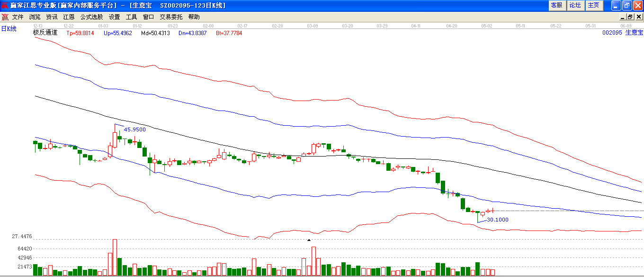This screenshot has height=277, width=644.
Task: Click the 赢 logo icon in menu bar
Action: click(x=5, y=17)
